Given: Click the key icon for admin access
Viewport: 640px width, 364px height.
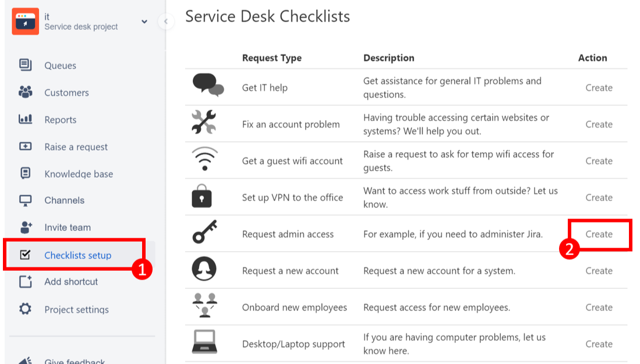Looking at the screenshot, I should click(204, 232).
